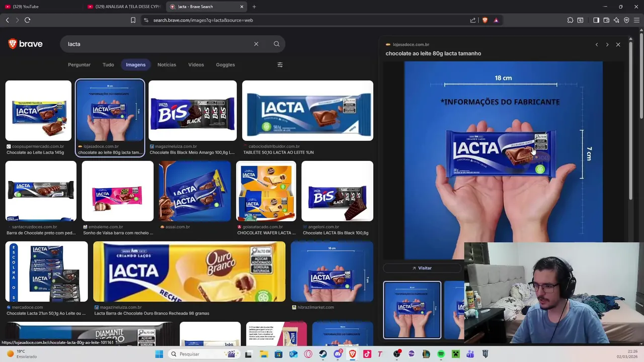The image size is (644, 362).
Task: Open the extensions puzzle icon
Action: coord(570,20)
